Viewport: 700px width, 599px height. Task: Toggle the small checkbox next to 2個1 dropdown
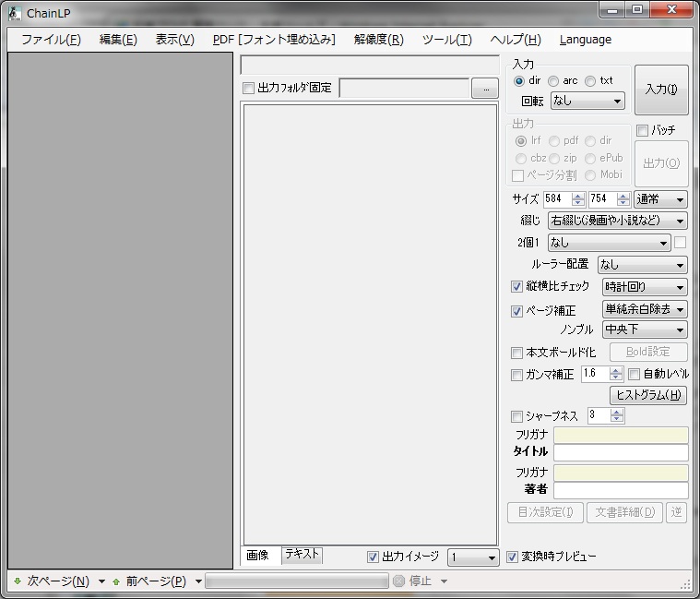680,243
